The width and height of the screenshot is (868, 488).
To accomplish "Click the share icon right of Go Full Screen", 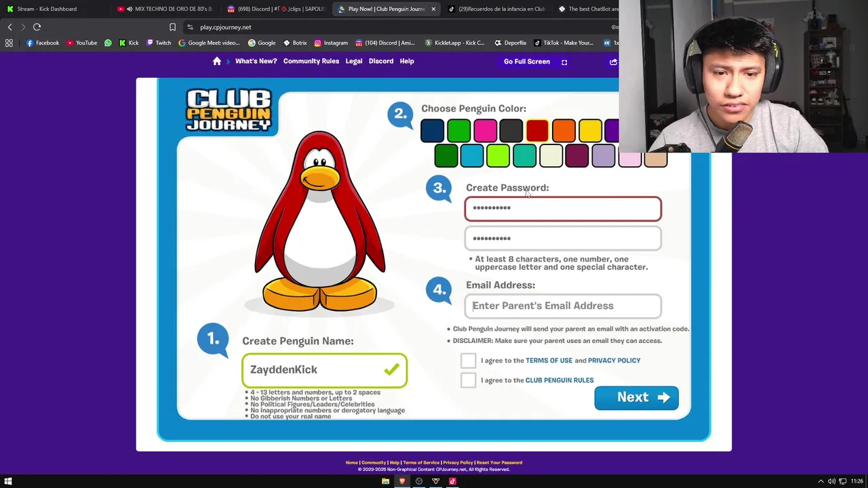I will point(613,62).
